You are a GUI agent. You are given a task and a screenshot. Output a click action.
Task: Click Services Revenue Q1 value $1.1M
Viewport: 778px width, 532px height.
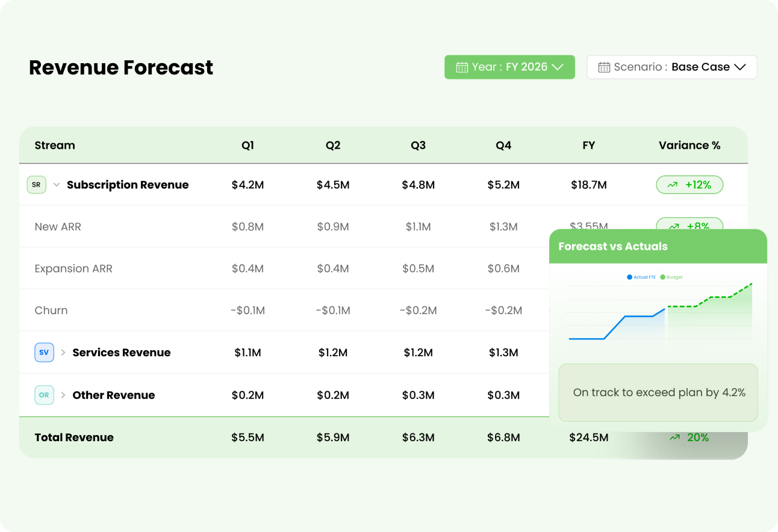[247, 353]
